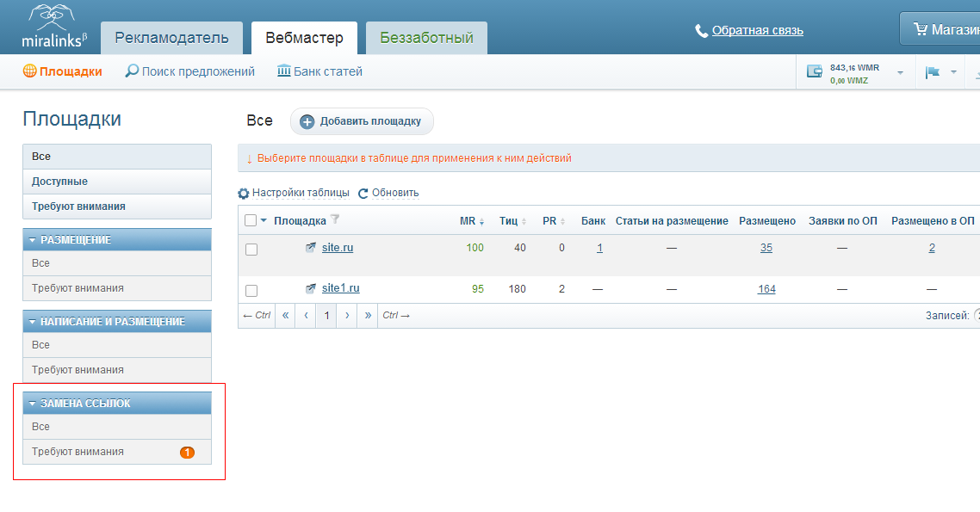Click the orange notification badge in Замена ссылок

[187, 452]
